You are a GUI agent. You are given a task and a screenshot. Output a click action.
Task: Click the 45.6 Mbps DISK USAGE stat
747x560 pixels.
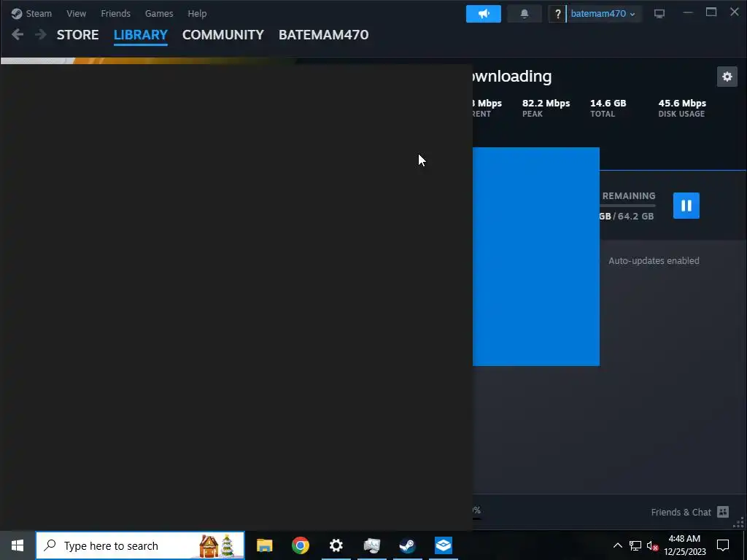[x=682, y=108]
